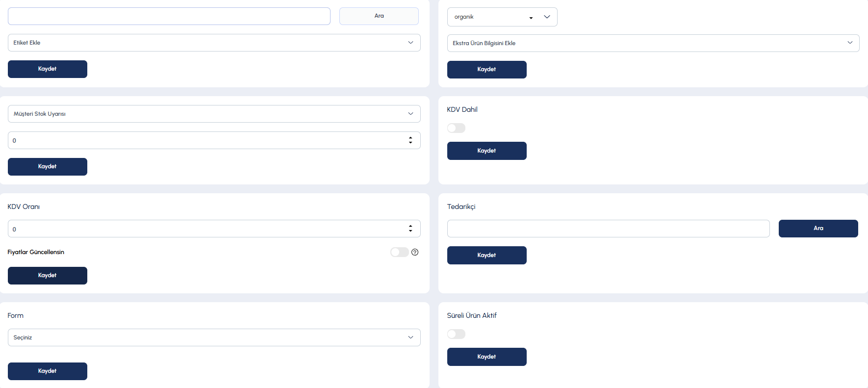Click Kaydet under Süreli Ürün Aktif
This screenshot has height=388, width=868.
point(487,357)
